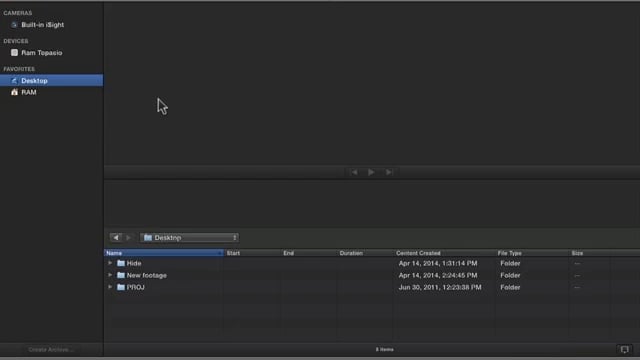Select the New footage folder icon
The height and width of the screenshot is (360, 640).
click(121, 275)
